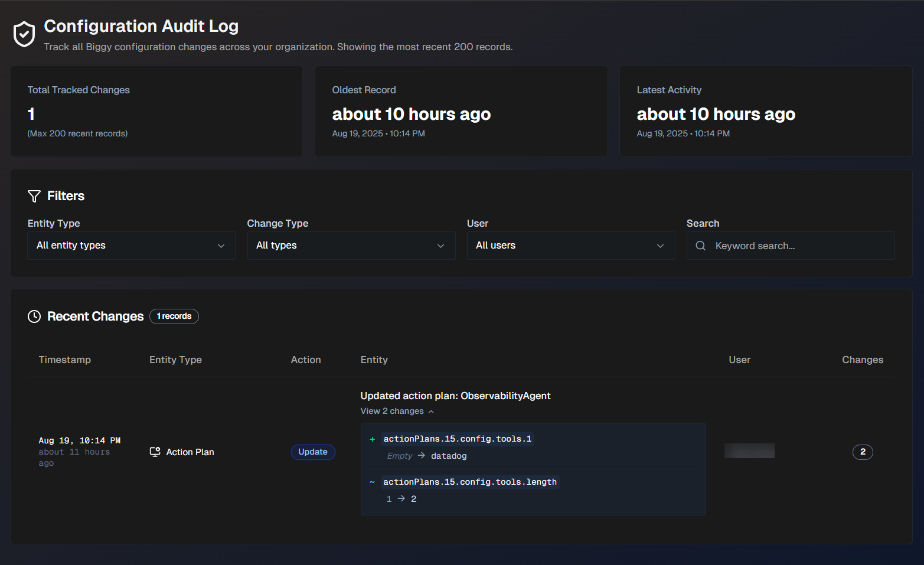Click the Total Tracked Changes card
This screenshot has width=924, height=565.
(x=156, y=112)
